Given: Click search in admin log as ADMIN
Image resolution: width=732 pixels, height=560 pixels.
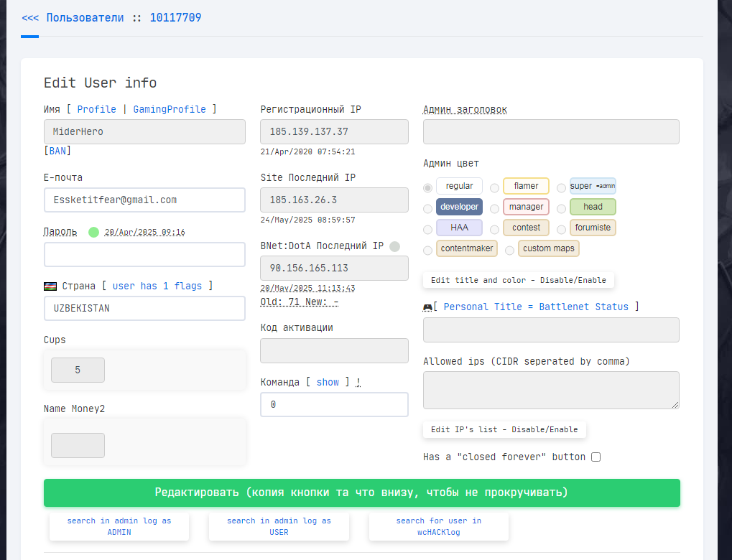Looking at the screenshot, I should pyautogui.click(x=119, y=526).
